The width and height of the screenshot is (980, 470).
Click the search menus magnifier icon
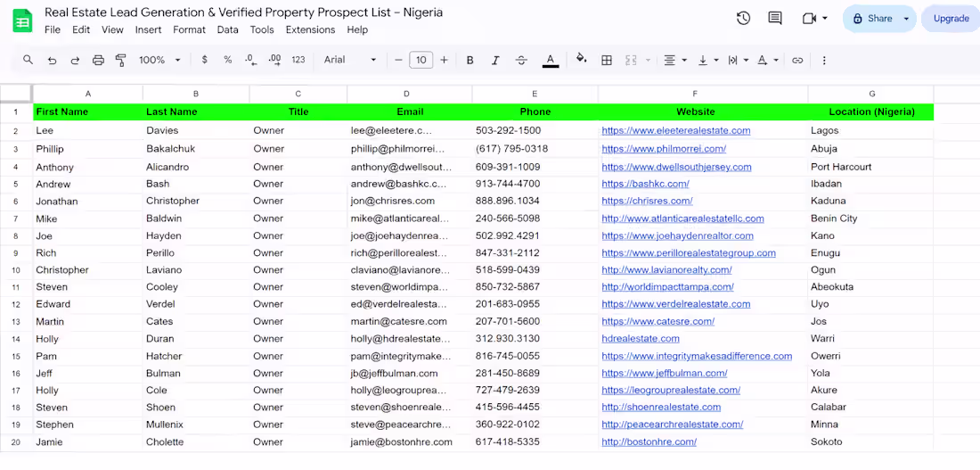tap(29, 60)
